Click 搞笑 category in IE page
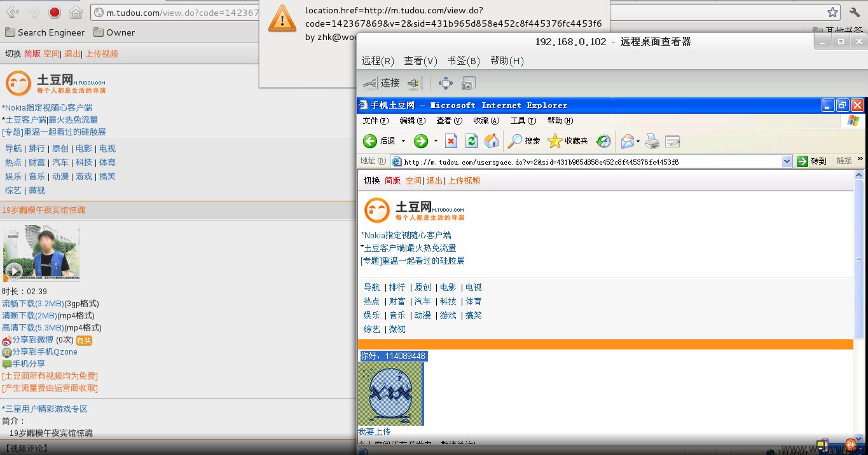868x455 pixels. click(x=474, y=316)
